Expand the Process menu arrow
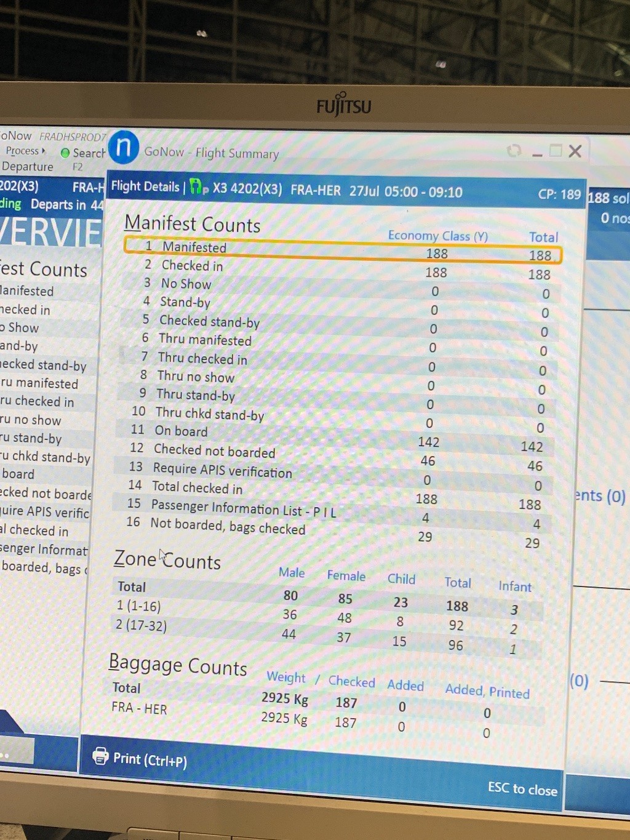 pos(44,151)
